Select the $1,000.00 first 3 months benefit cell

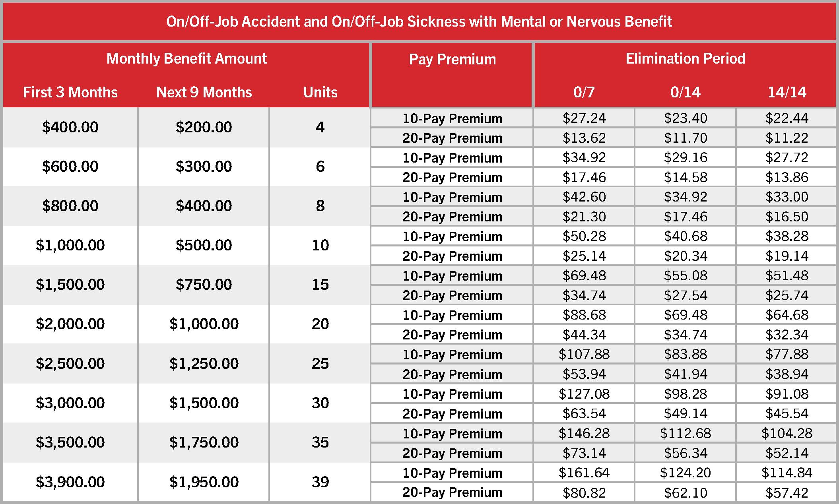[70, 245]
